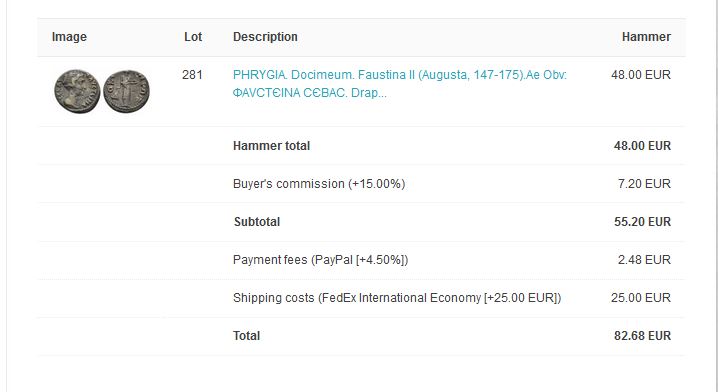718x392 pixels.
Task: Click the Hammer total label
Action: point(272,146)
